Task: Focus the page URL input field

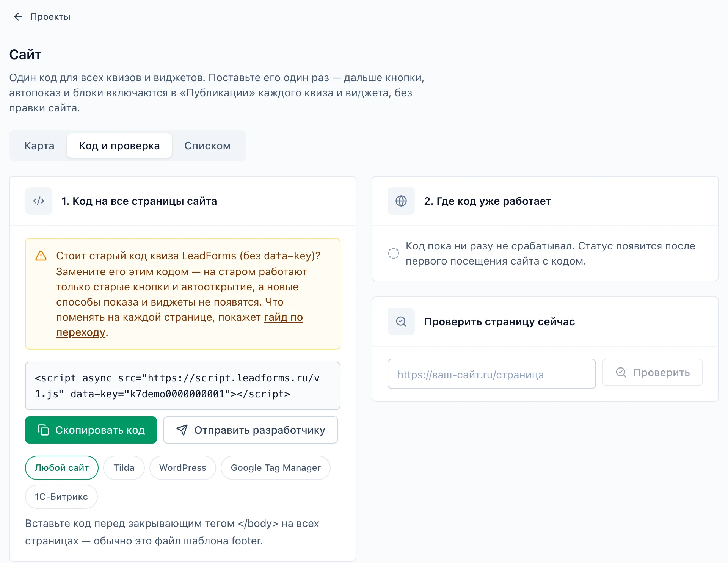Action: point(492,374)
